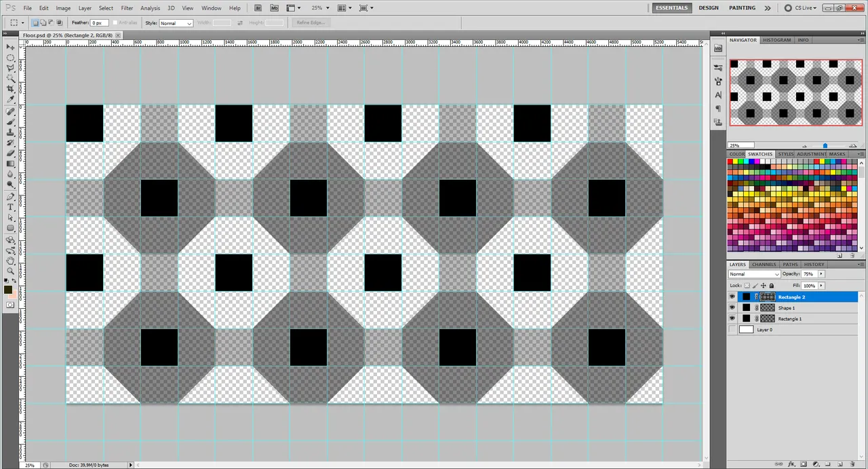
Task: Open the Filter menu
Action: pyautogui.click(x=127, y=8)
